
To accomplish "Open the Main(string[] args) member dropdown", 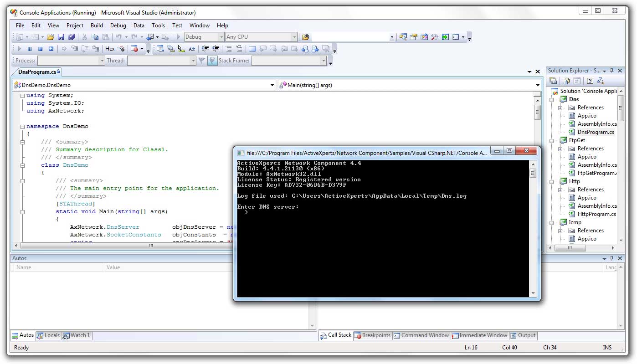I will point(538,85).
